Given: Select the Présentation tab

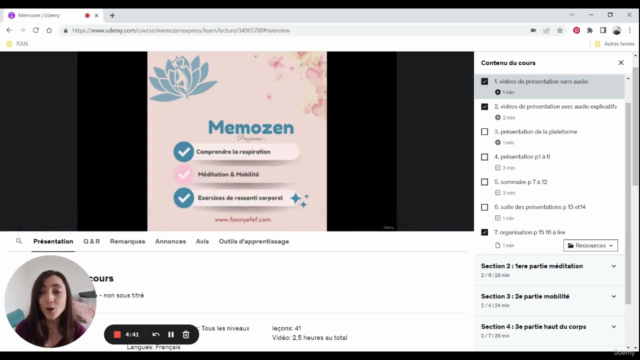Looking at the screenshot, I should coord(53,242).
